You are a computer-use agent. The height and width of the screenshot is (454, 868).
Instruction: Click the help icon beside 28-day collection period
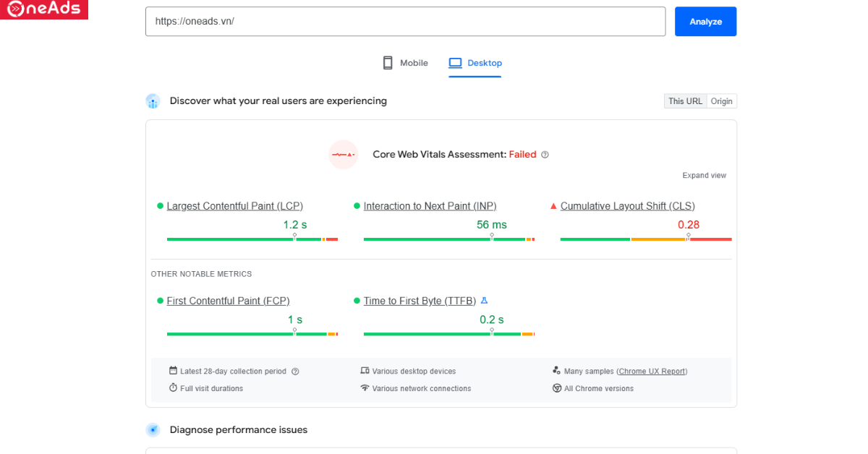pos(295,372)
